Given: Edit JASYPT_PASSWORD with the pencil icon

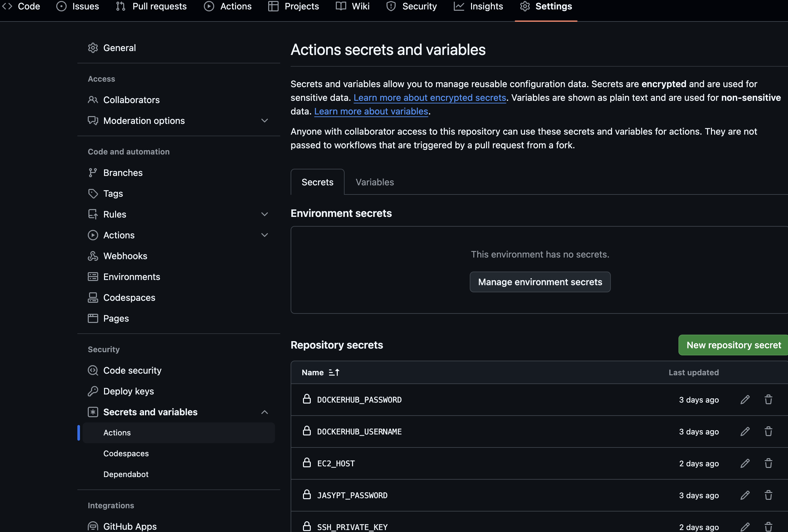Looking at the screenshot, I should coord(744,495).
